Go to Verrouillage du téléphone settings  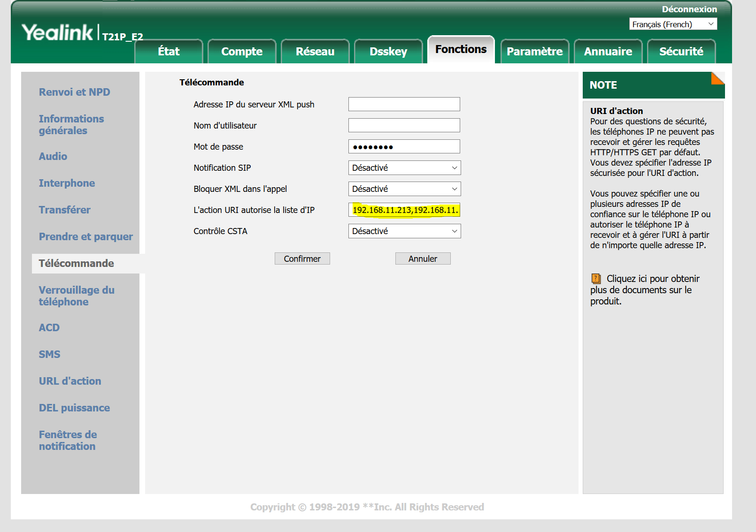point(77,296)
